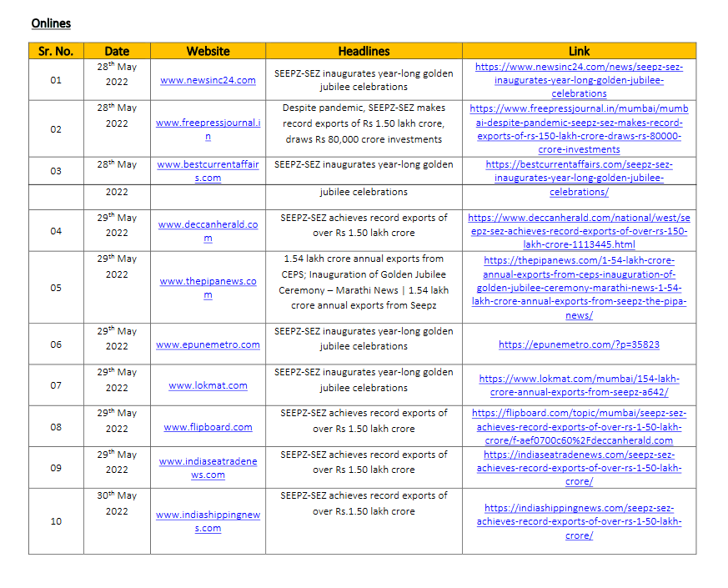Select serial number 10 cell
Viewport: 728px width, 588px height.
[x=56, y=521]
